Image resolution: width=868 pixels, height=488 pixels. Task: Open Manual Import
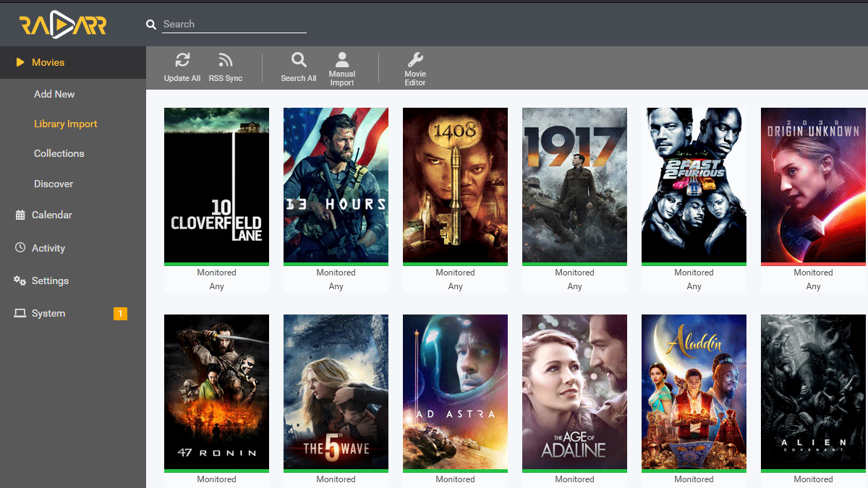342,69
